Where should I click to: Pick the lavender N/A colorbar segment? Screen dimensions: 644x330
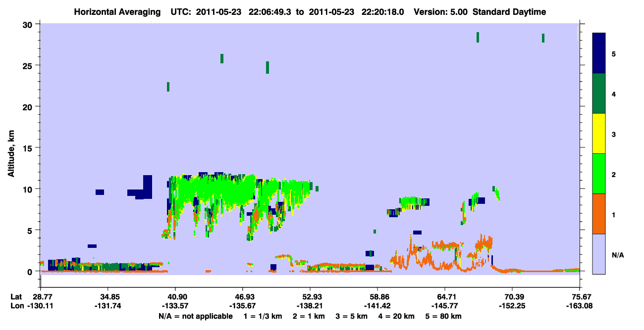(599, 254)
